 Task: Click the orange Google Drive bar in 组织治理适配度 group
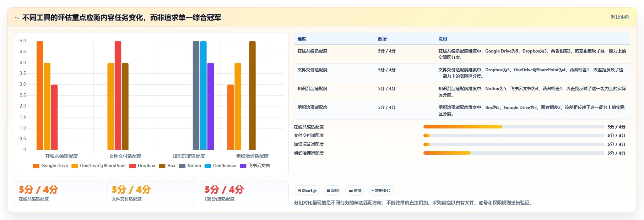point(231,117)
